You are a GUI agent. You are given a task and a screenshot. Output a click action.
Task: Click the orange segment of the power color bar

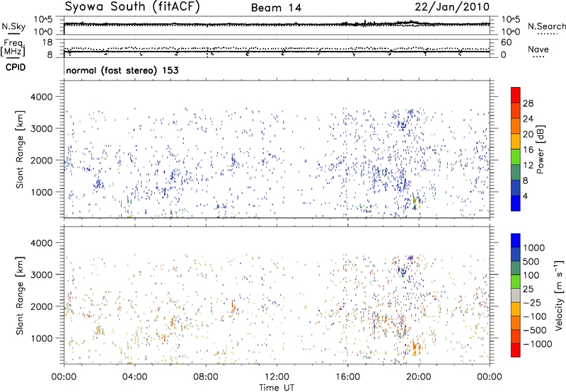516,126
